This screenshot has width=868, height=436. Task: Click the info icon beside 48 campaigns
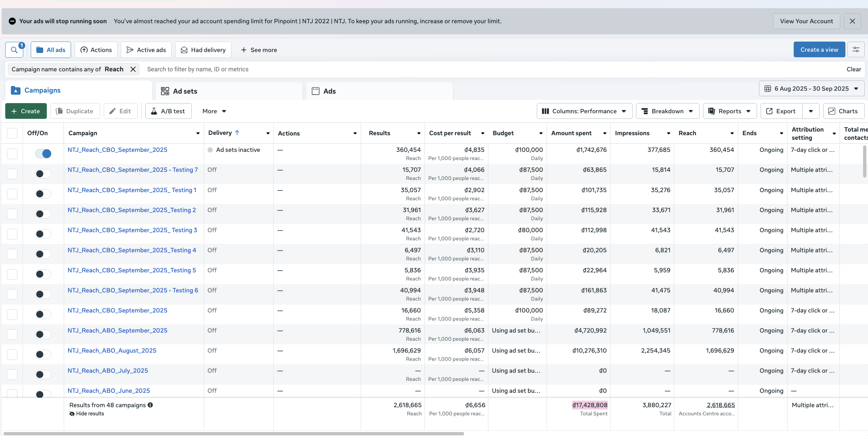tap(150, 405)
